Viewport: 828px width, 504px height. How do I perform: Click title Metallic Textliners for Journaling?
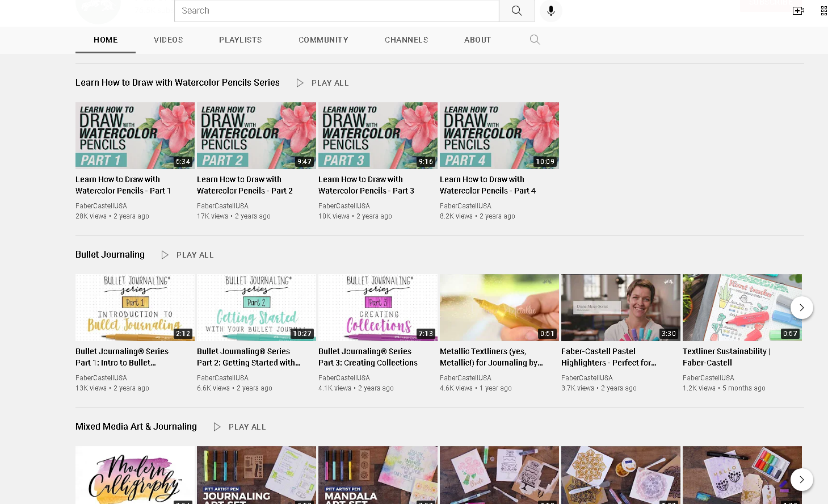pyautogui.click(x=491, y=357)
